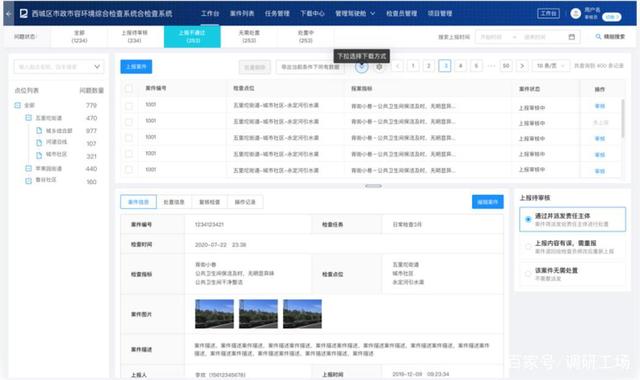Switch to the 无需处置 (253) status tab
Screen dimensions: 640x380
point(249,37)
